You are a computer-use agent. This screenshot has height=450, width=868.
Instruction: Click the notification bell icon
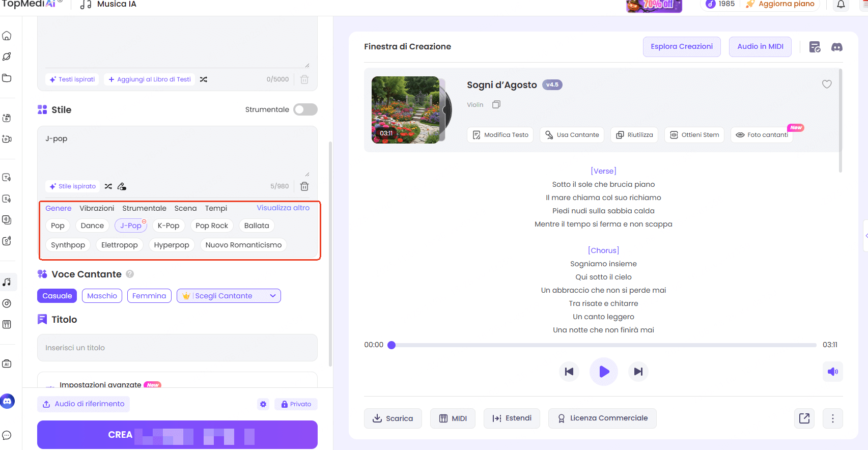click(841, 5)
